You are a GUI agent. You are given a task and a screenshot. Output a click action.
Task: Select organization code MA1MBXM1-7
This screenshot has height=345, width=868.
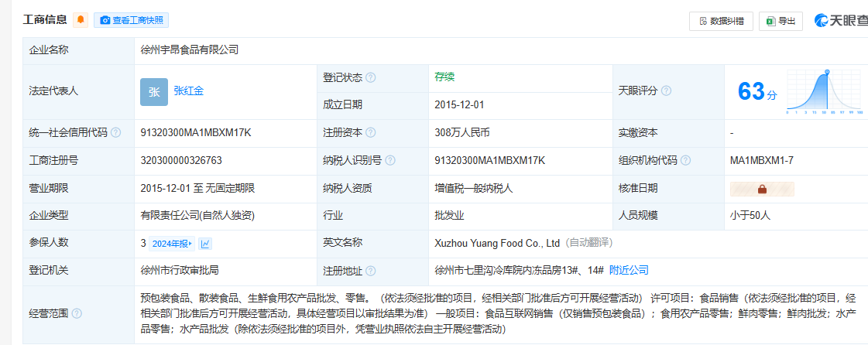click(x=762, y=160)
